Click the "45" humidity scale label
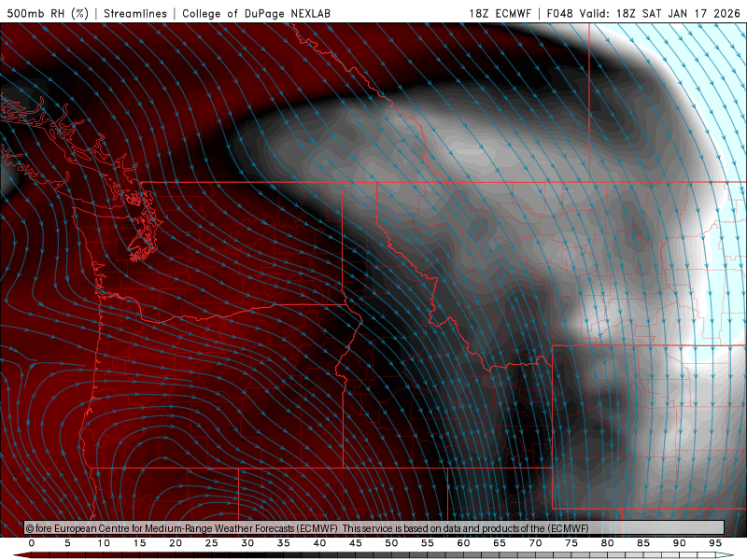The height and width of the screenshot is (560, 747). point(356,543)
